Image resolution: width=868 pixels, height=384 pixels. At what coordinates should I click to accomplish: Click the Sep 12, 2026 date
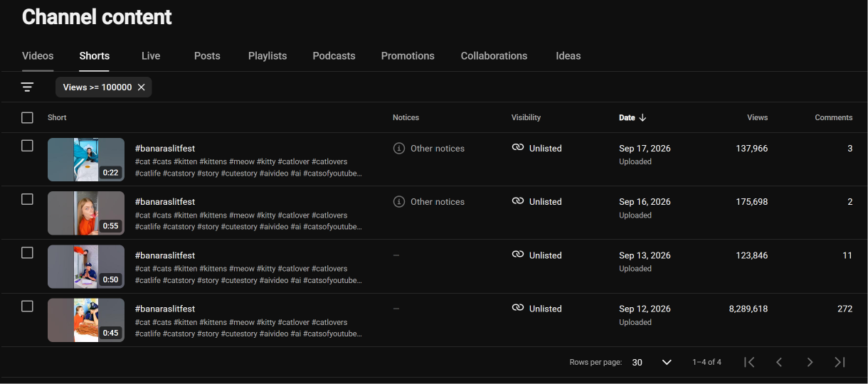[x=645, y=309]
